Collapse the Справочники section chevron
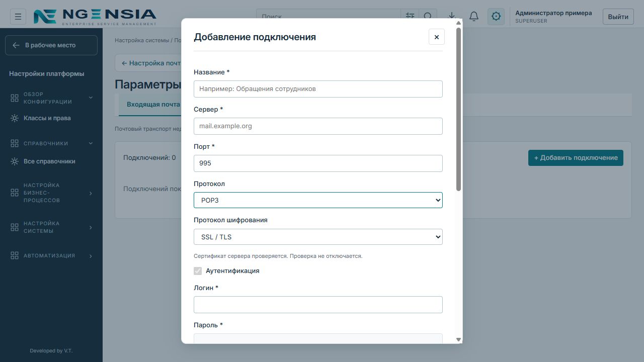 coord(91,143)
